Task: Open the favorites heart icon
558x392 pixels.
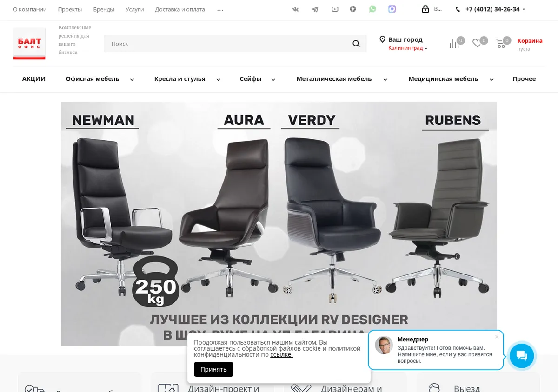Action: coord(477,43)
